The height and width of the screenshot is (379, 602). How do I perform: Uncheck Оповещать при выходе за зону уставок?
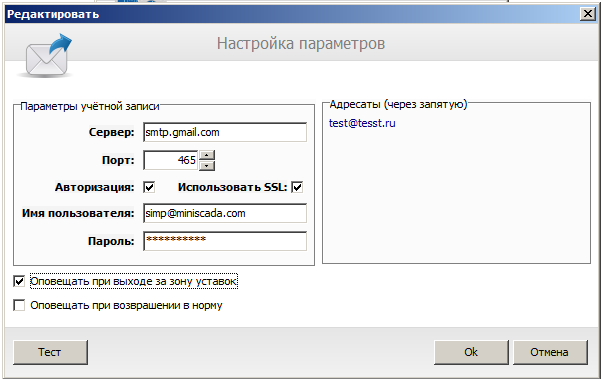[19, 281]
